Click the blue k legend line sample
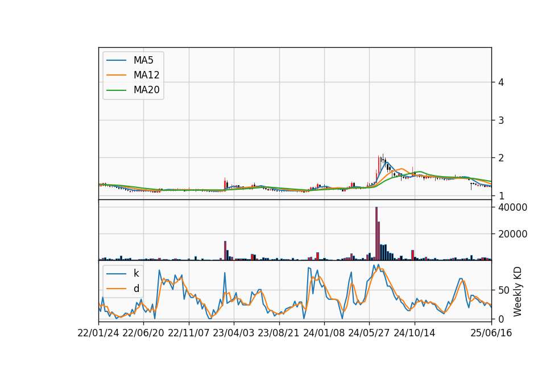 (116, 273)
